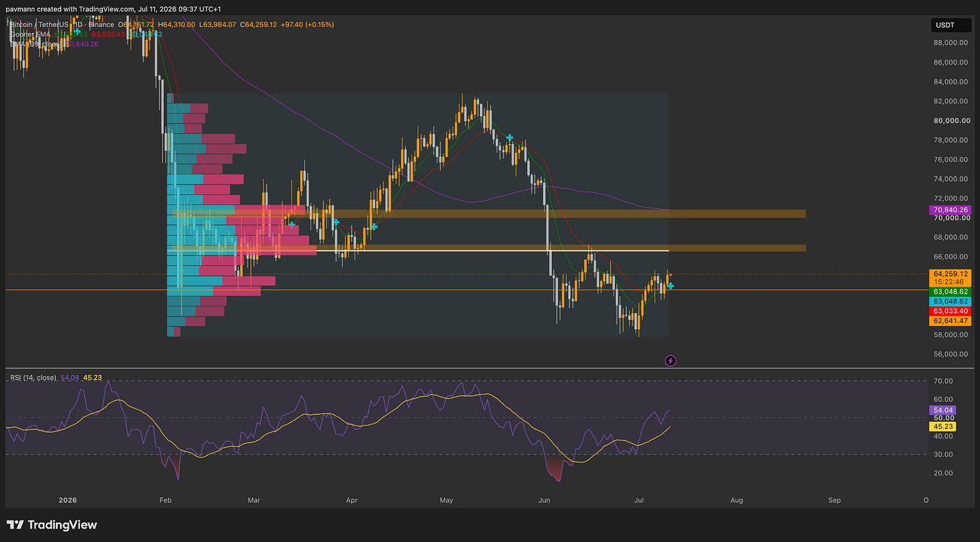
Task: Click the orange 62,641.47 price axis label
Action: point(949,321)
